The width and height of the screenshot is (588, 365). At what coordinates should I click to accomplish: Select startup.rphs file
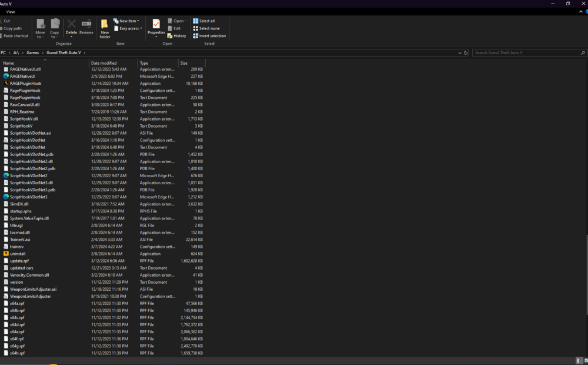pos(21,211)
